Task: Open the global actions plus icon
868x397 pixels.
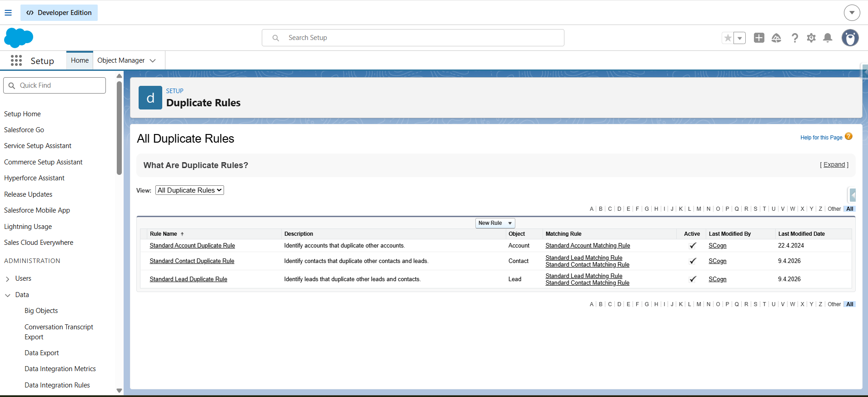Action: tap(759, 38)
